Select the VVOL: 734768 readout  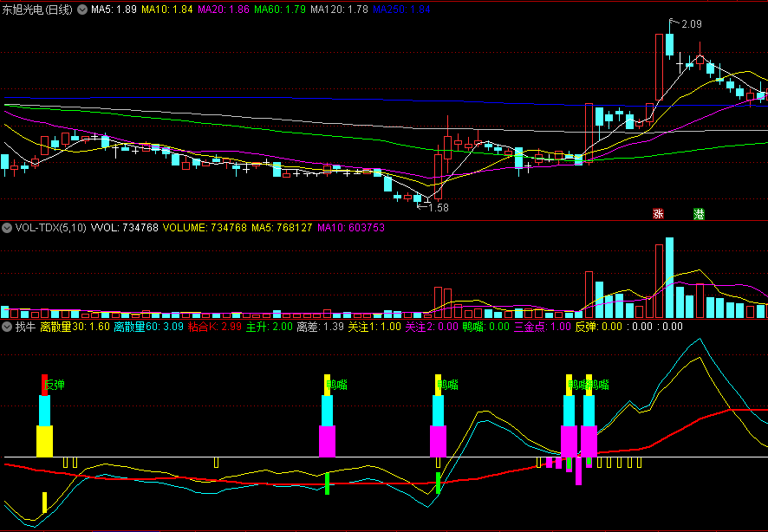125,228
